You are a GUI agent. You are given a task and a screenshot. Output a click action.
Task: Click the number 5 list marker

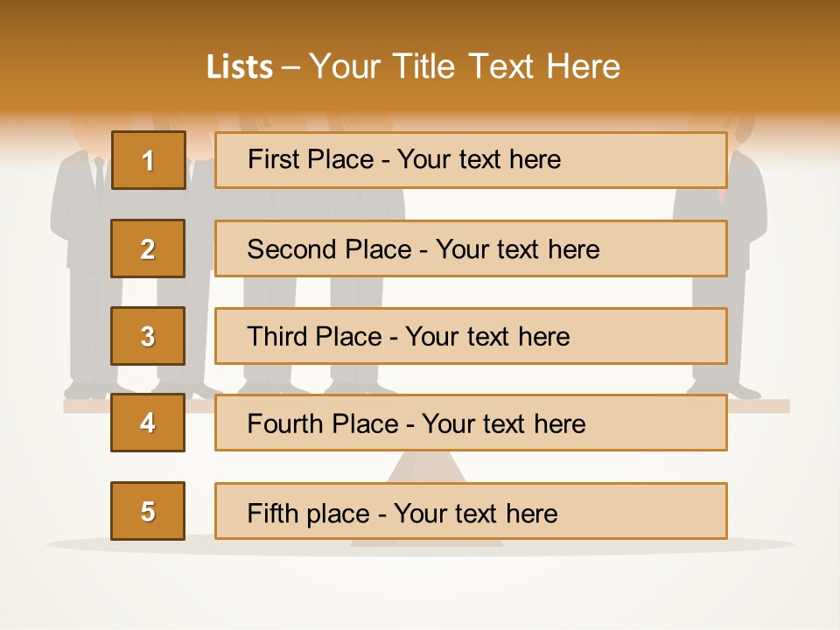(148, 511)
